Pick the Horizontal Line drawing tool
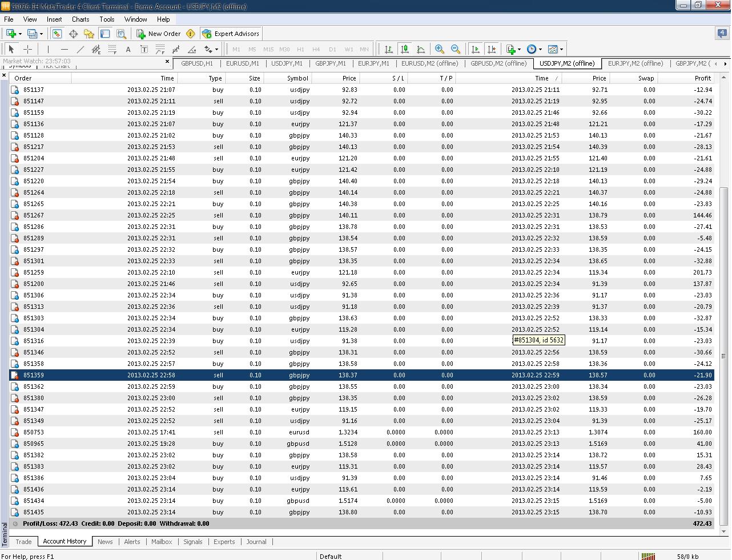This screenshot has width=732, height=560. coord(65,49)
